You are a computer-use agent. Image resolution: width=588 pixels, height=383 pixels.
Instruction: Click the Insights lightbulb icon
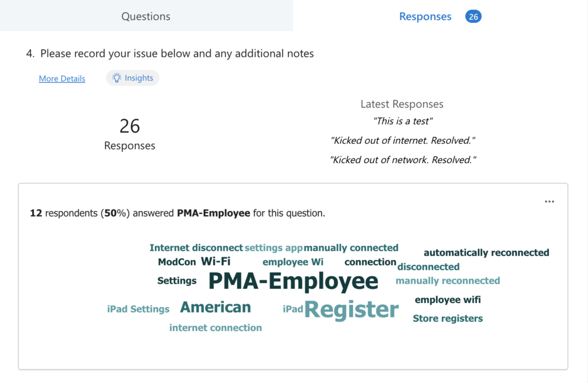click(x=117, y=78)
